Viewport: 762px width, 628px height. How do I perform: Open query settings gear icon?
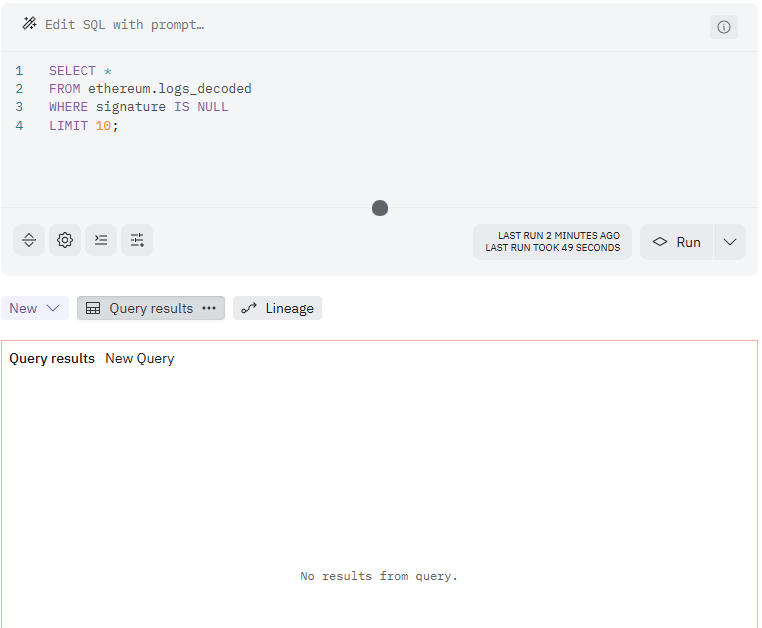[65, 240]
